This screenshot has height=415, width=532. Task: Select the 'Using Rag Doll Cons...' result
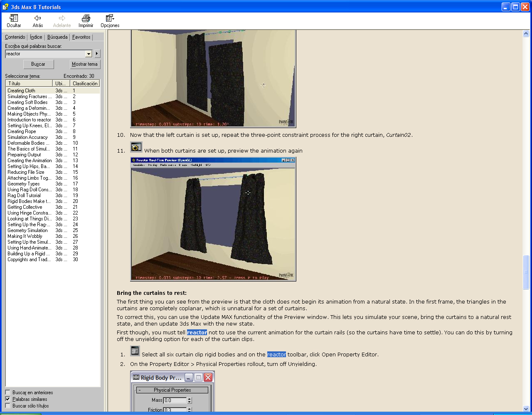(29, 190)
